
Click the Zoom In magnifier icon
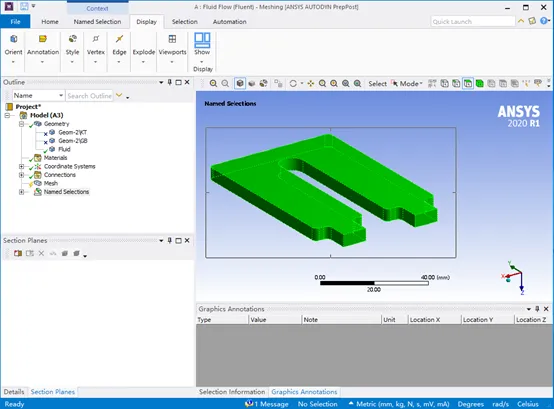(213, 83)
